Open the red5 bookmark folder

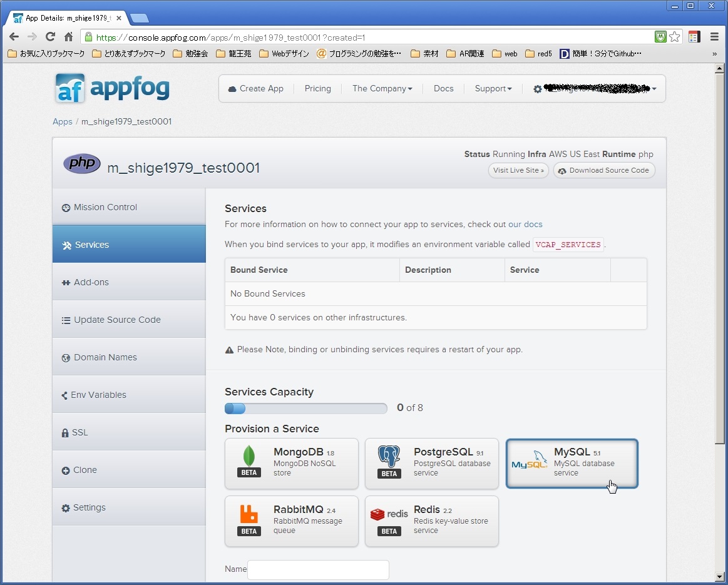point(538,54)
